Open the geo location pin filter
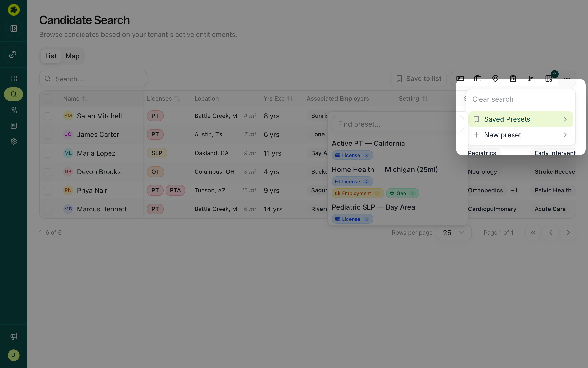This screenshot has width=588, height=368. (x=495, y=79)
